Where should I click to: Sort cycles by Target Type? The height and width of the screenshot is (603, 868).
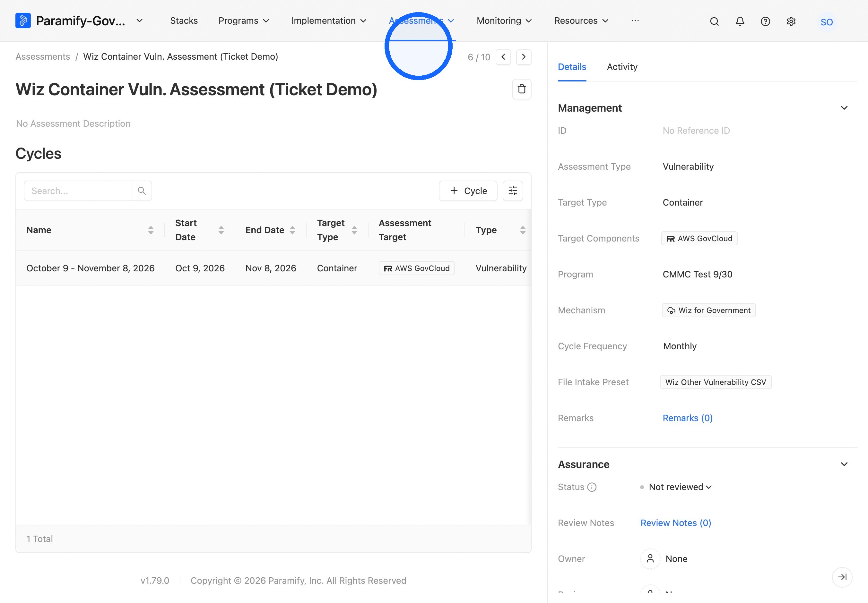[x=354, y=230]
